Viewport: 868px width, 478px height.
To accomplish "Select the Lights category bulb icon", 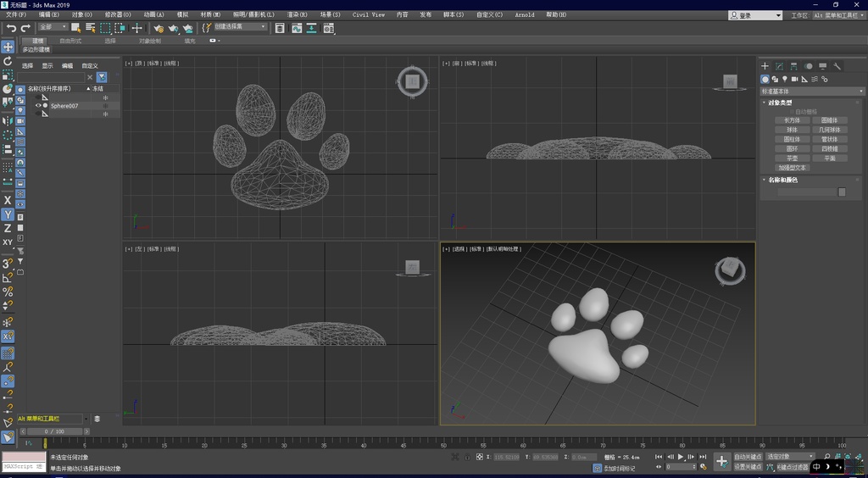I will point(784,79).
